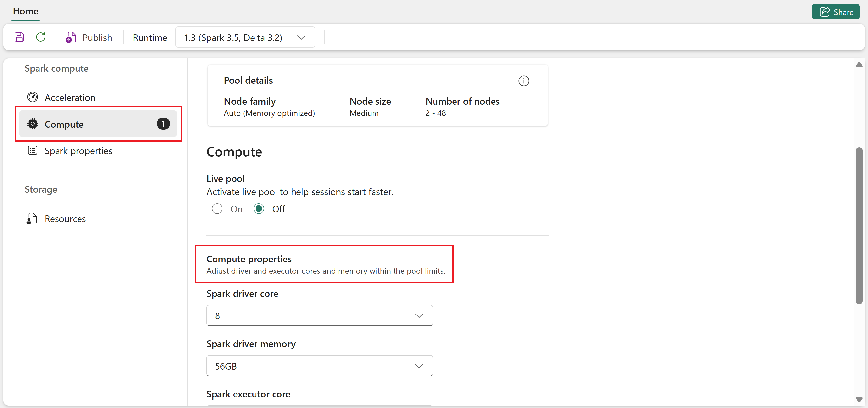This screenshot has width=868, height=408.
Task: Click the Runtime label
Action: (150, 37)
